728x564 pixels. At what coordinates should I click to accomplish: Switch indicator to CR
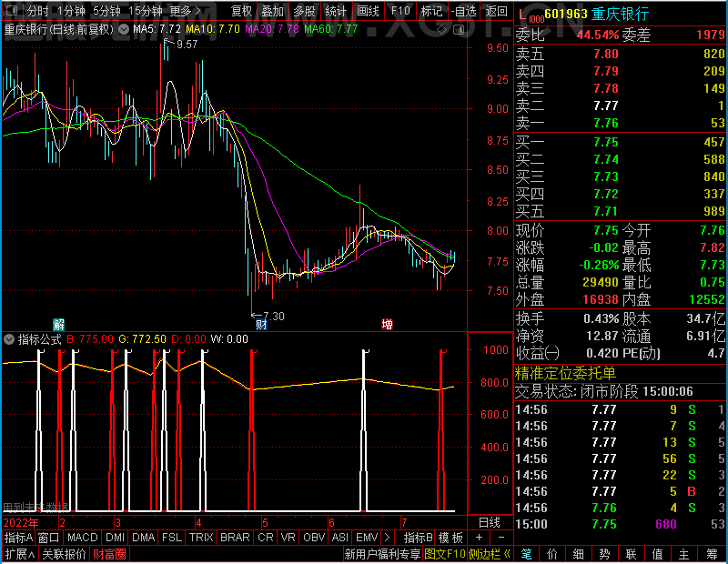(266, 538)
